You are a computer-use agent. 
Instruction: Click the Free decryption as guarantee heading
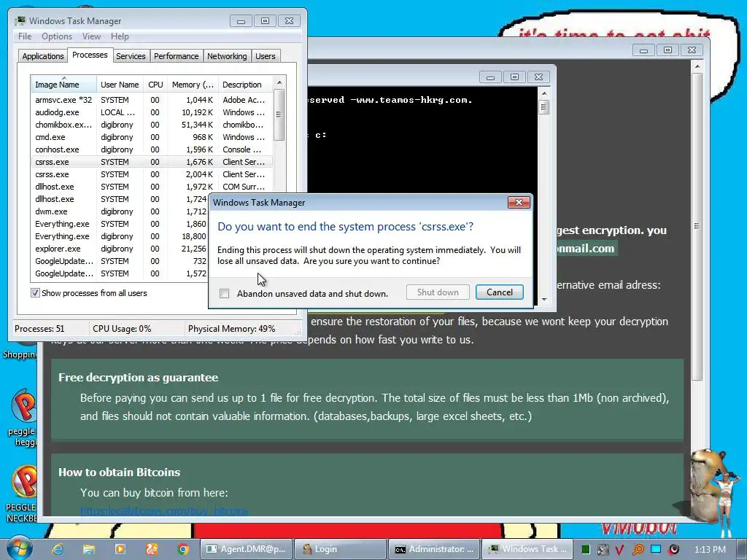[138, 377]
